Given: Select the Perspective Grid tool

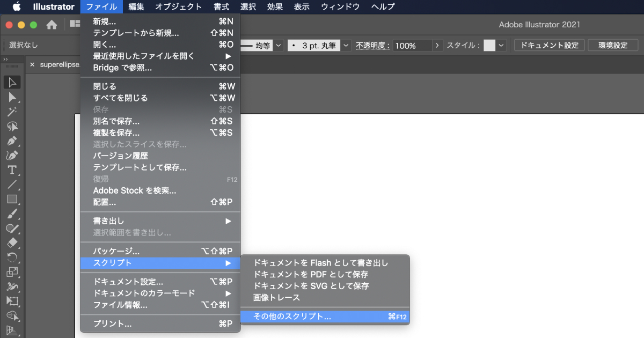Looking at the screenshot, I should [12, 329].
